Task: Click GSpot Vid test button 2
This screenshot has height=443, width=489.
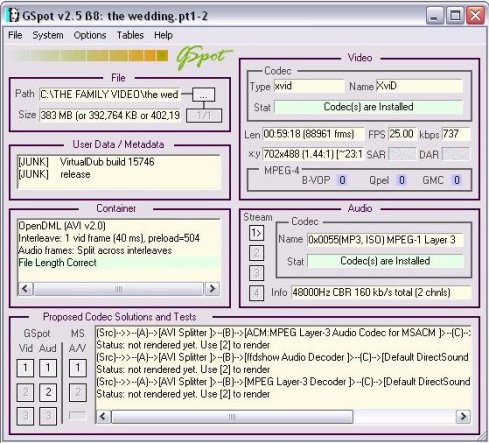Action: pos(25,392)
